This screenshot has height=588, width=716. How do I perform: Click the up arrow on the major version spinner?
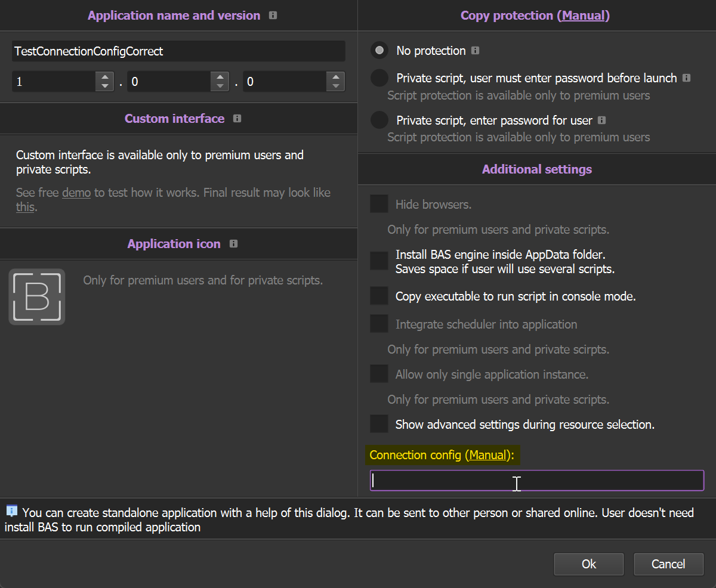[x=104, y=77]
